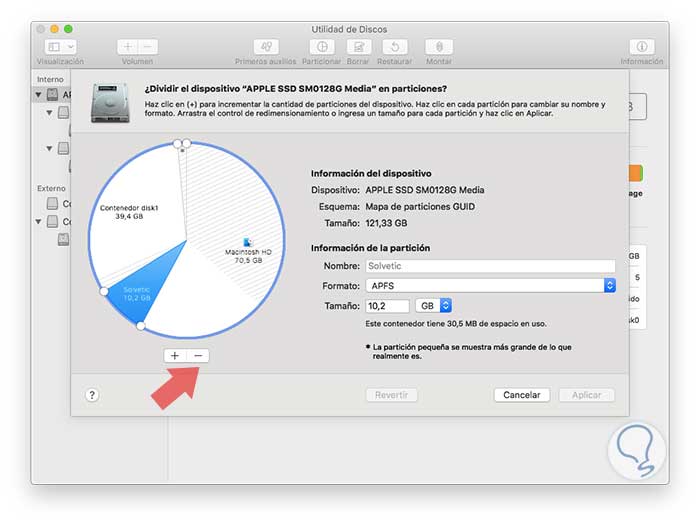Open the GB size unit dropdown
Image resolution: width=700 pixels, height=525 pixels.
pyautogui.click(x=433, y=306)
